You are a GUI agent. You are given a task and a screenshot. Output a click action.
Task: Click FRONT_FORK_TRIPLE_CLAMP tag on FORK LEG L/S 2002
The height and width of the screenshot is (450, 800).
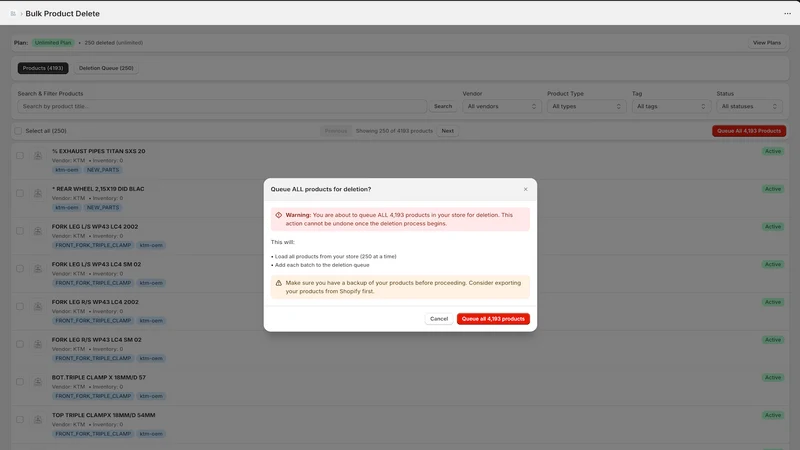coord(93,245)
